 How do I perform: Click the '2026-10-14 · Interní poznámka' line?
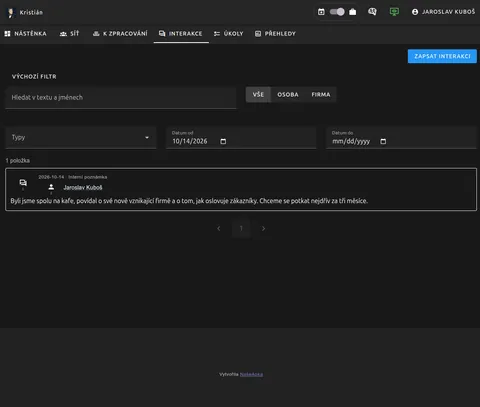point(73,177)
